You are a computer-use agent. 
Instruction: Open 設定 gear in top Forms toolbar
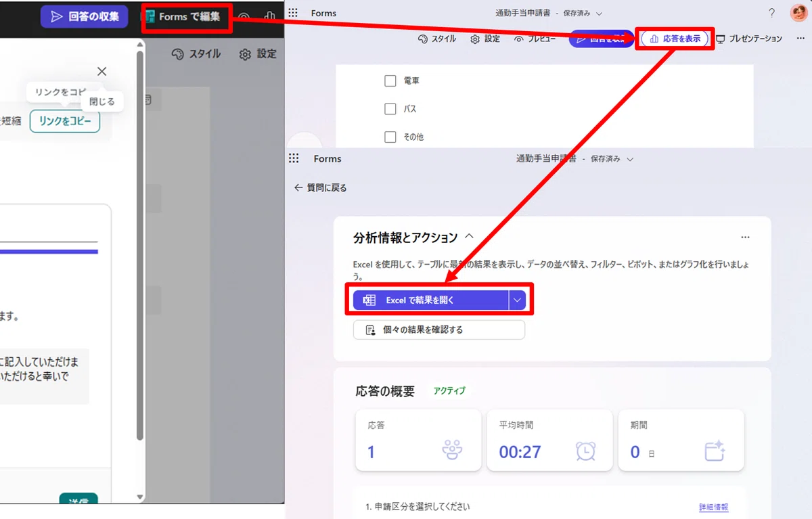click(x=485, y=39)
